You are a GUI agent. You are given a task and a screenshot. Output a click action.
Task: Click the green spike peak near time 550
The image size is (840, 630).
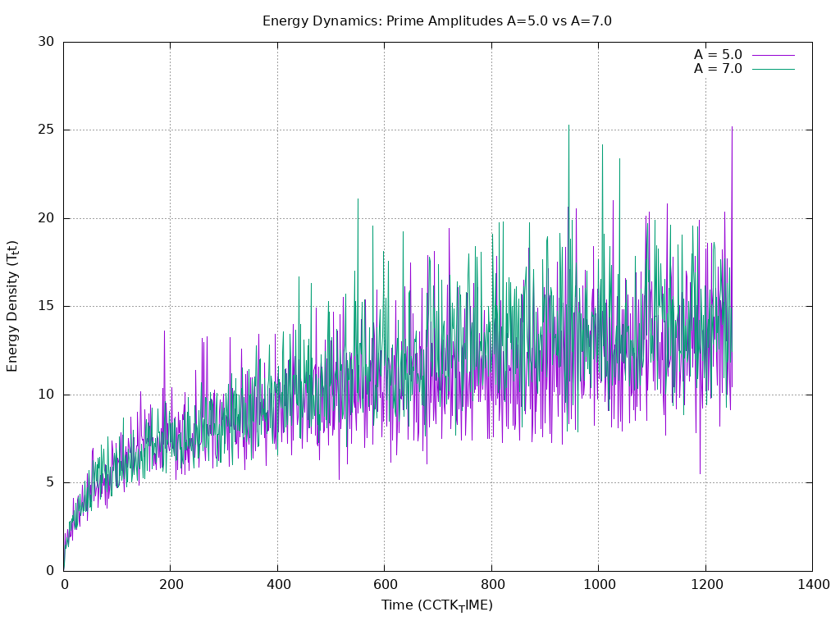pyautogui.click(x=358, y=199)
